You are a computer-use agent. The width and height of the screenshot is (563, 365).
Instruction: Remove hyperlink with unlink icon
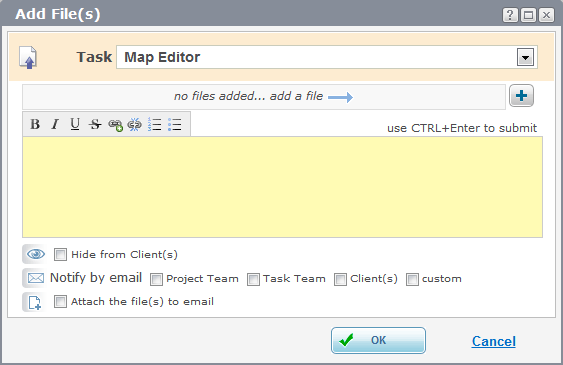(x=135, y=125)
